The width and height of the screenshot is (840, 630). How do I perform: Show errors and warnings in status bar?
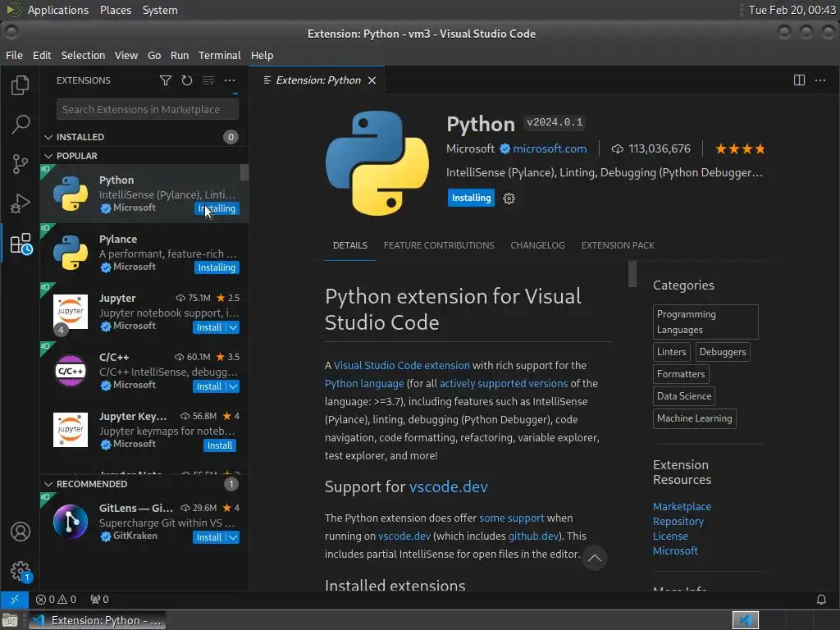click(x=56, y=599)
